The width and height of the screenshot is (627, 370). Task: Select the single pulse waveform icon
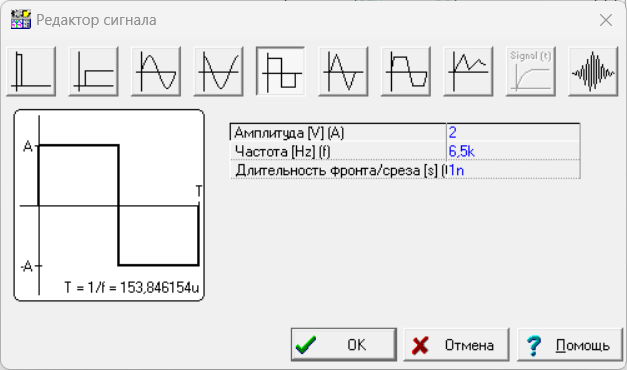31,72
